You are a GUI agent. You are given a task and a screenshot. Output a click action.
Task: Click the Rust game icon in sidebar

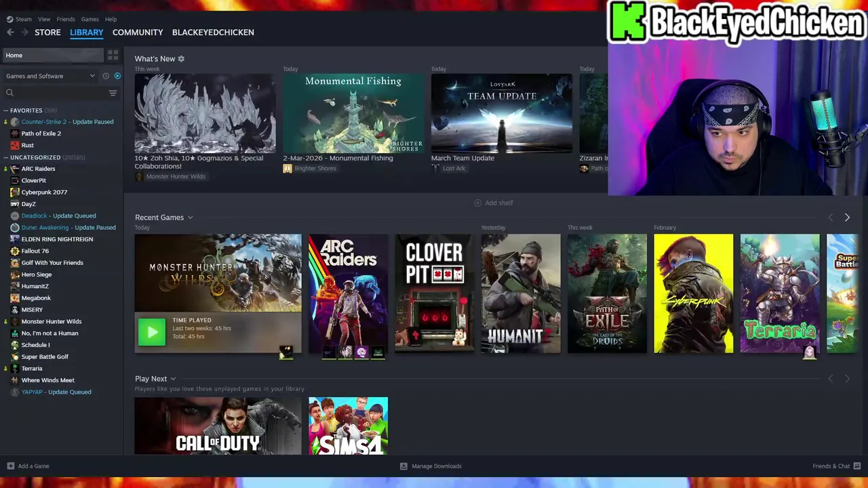tap(15, 145)
